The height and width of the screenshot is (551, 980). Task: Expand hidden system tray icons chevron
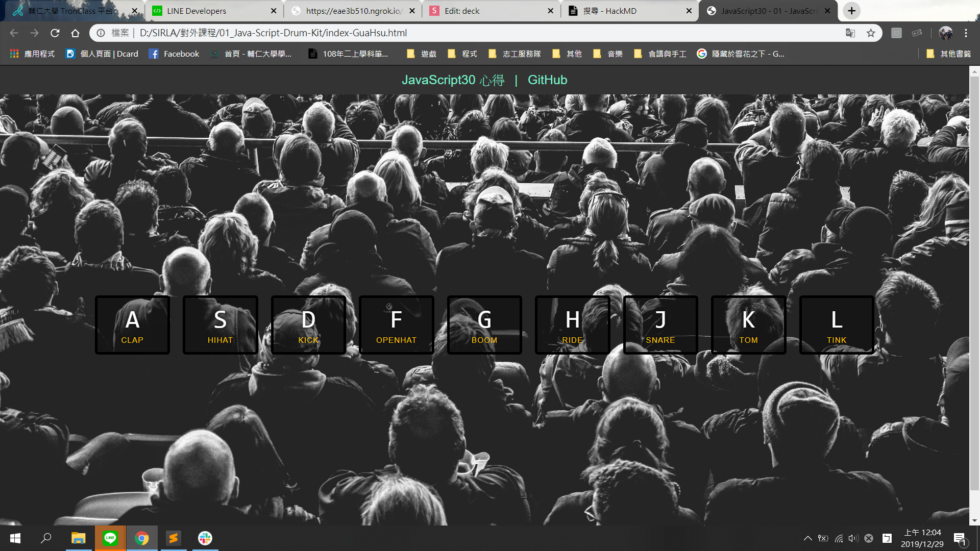[807, 538]
